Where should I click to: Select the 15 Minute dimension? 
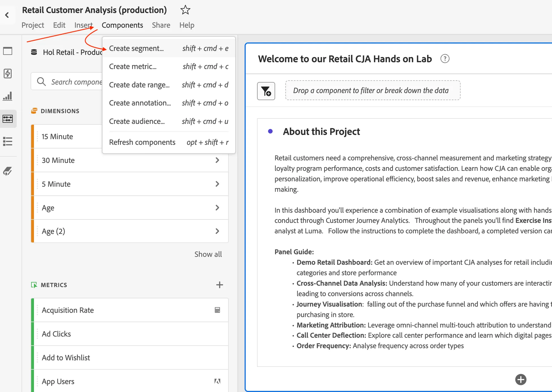[x=67, y=136]
